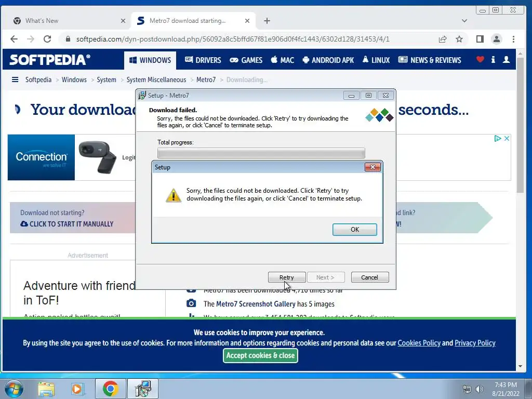Viewport: 532px width, 399px height.
Task: Click Retry in Metro7 setup
Action: (x=287, y=277)
